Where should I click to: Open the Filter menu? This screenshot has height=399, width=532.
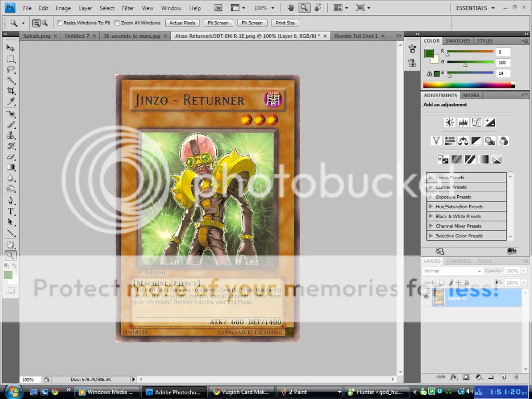tap(128, 8)
